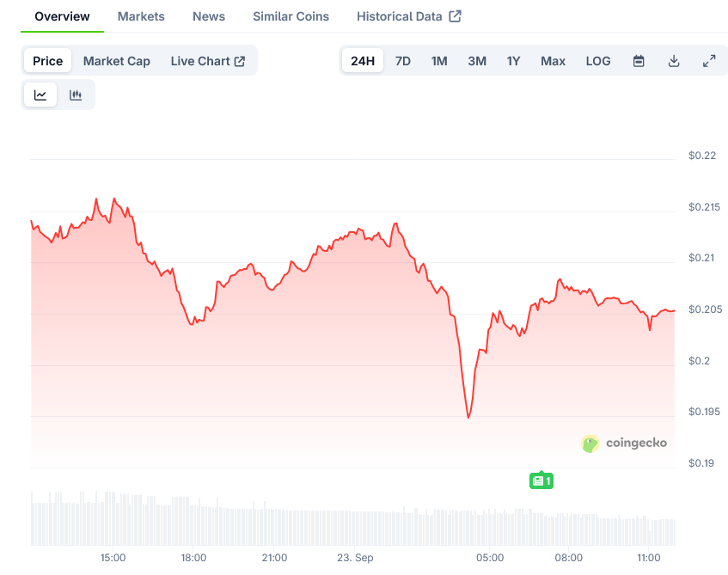Image resolution: width=728 pixels, height=575 pixels.
Task: Select the 1M time range
Action: (438, 61)
